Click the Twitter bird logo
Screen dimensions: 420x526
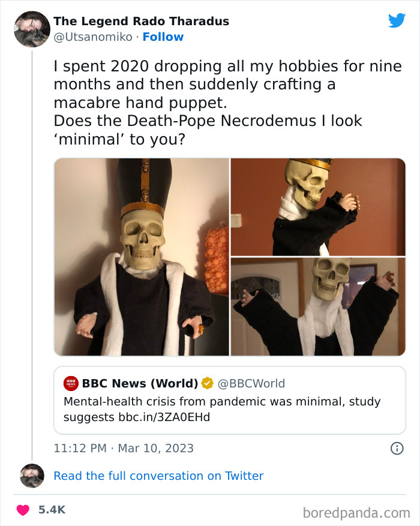click(x=397, y=20)
